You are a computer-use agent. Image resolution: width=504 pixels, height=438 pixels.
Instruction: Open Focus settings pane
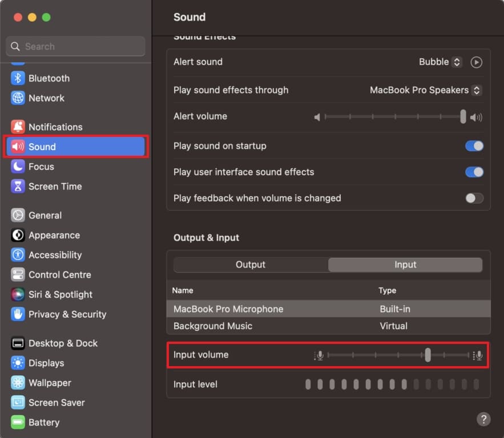click(75, 167)
